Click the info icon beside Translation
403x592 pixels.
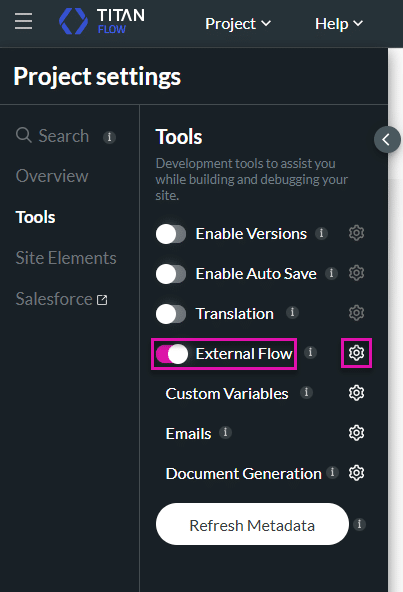(x=292, y=313)
